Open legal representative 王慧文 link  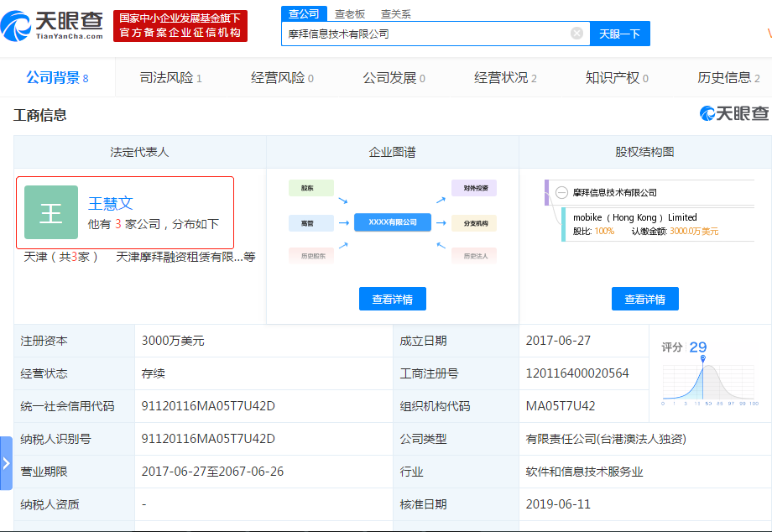[111, 203]
